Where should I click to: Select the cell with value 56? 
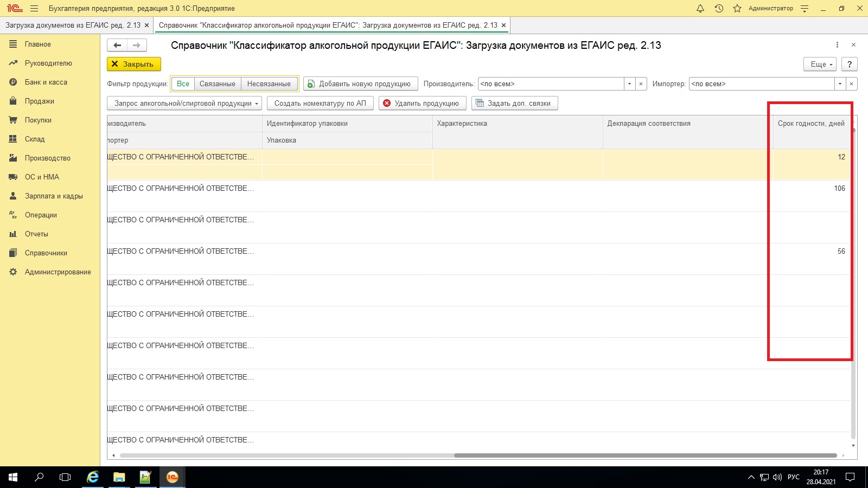[x=811, y=259]
